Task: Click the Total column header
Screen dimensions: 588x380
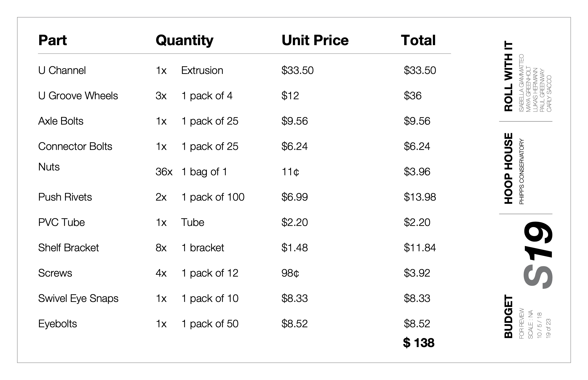Action: (418, 40)
